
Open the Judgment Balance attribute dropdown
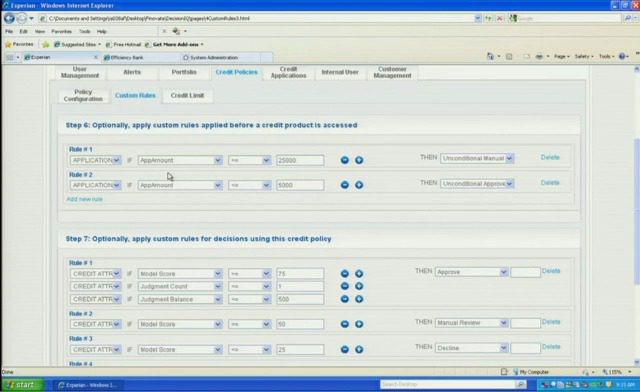click(x=180, y=299)
